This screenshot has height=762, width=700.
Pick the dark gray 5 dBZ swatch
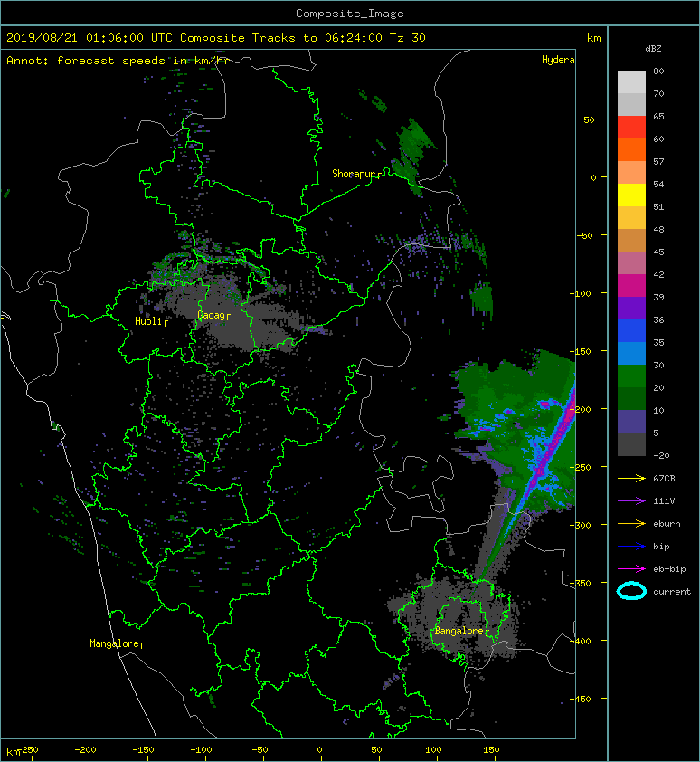(631, 443)
